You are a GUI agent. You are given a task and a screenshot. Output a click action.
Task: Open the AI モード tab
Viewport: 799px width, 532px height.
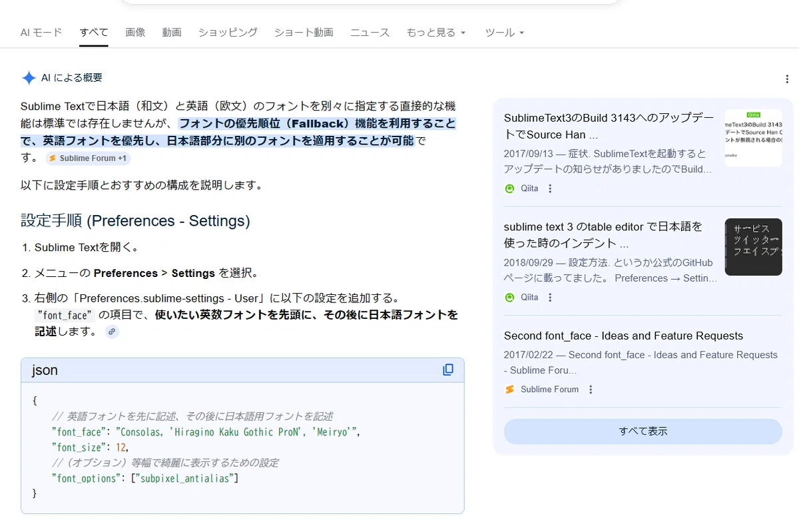click(41, 32)
